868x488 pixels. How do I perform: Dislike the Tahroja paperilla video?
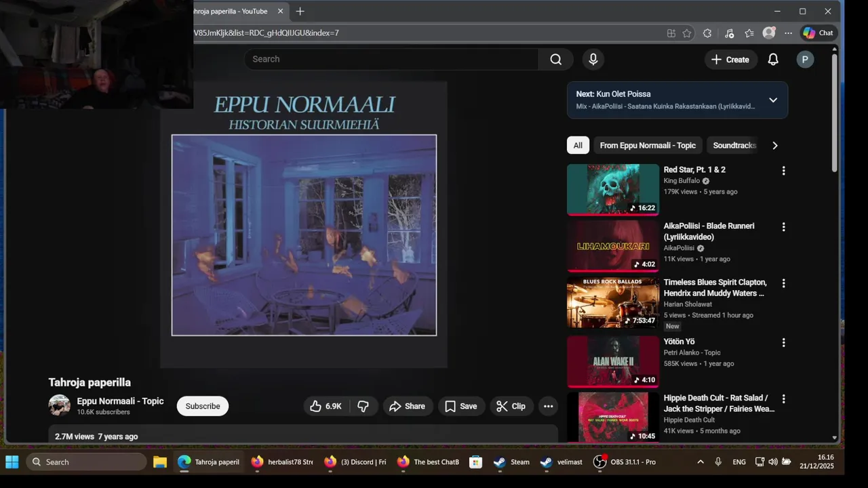pos(363,406)
